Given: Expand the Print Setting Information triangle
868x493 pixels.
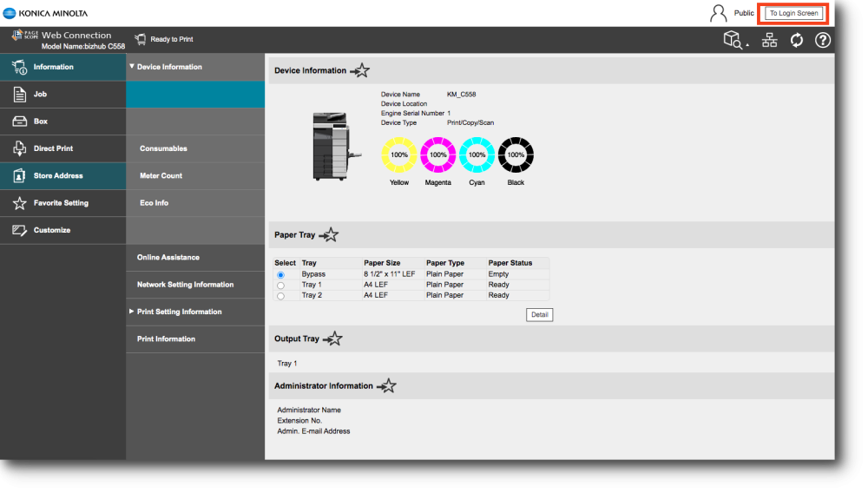Looking at the screenshot, I should [132, 312].
